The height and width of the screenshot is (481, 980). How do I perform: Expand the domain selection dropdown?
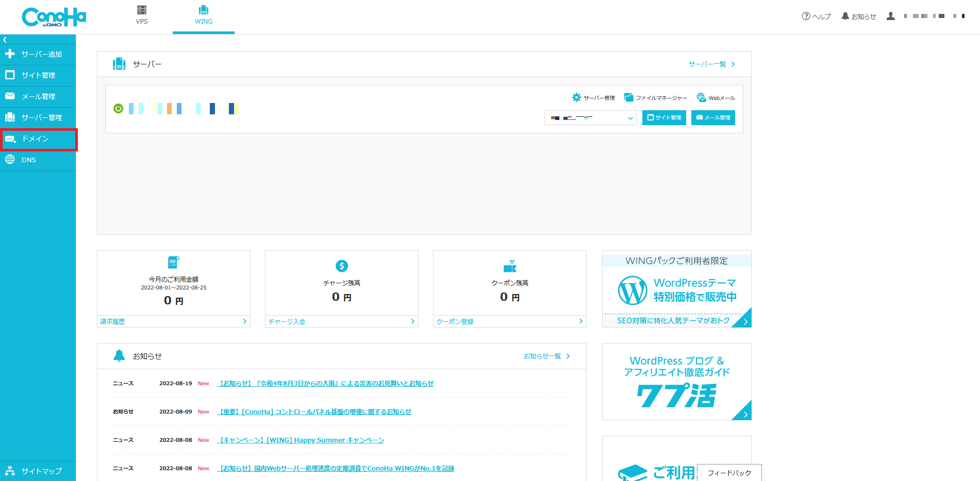(591, 118)
